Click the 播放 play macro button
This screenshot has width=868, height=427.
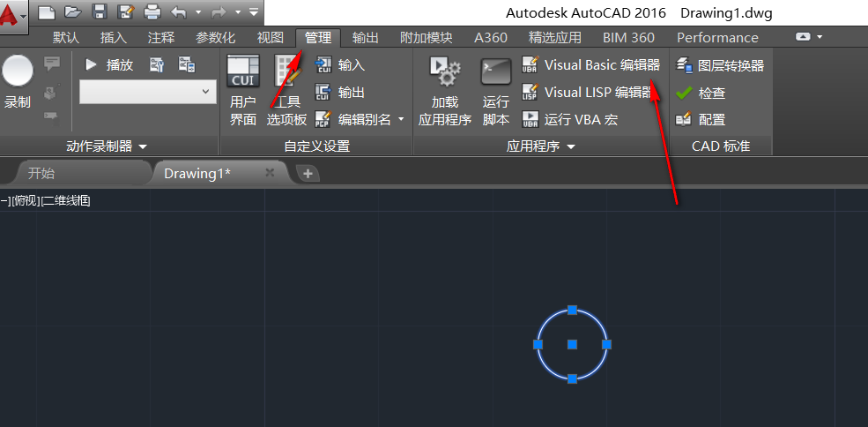click(x=109, y=65)
